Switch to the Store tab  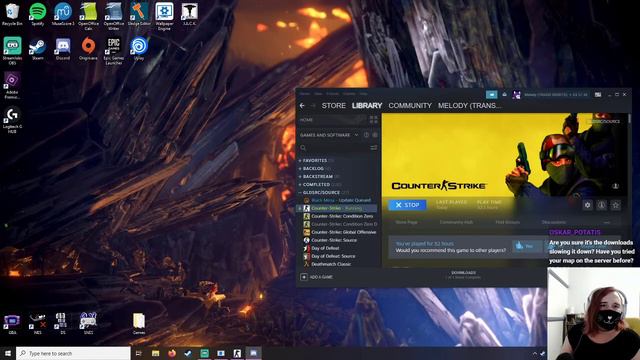(x=333, y=106)
